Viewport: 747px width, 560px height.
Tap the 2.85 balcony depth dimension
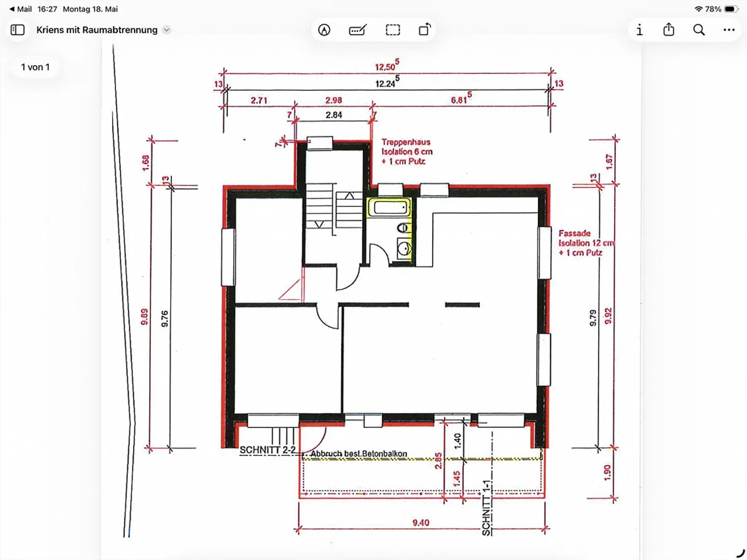[438, 461]
